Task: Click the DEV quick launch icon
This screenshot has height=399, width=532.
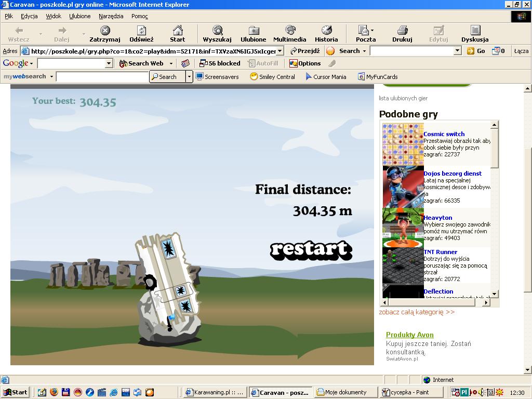Action: 126,392
